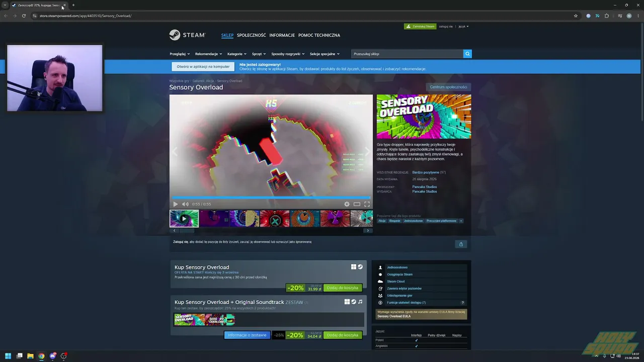
Task: Submit the store search with the magnifier button
Action: click(x=467, y=54)
